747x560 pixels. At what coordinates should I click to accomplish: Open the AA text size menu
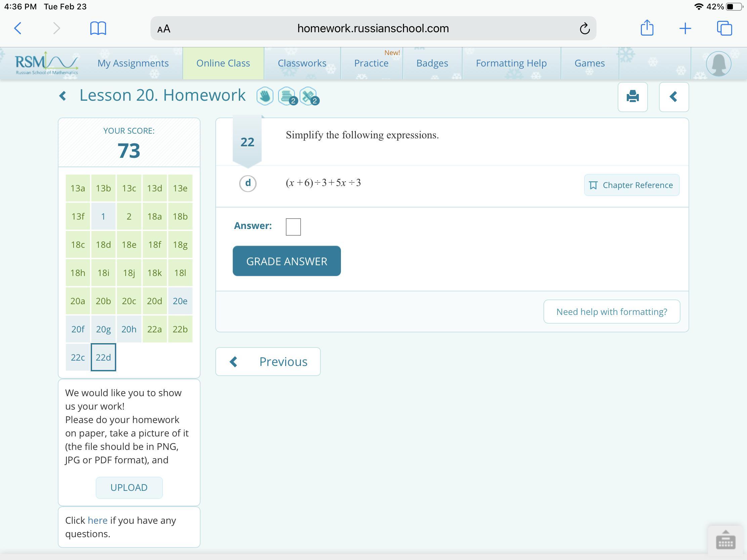coord(164,29)
